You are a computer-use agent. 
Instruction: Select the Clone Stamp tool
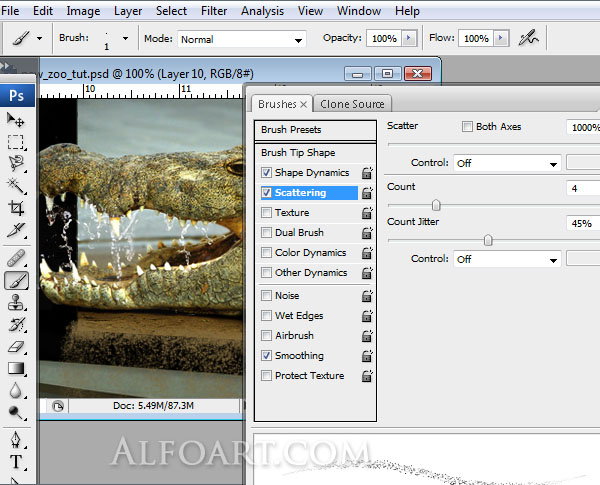click(x=16, y=302)
